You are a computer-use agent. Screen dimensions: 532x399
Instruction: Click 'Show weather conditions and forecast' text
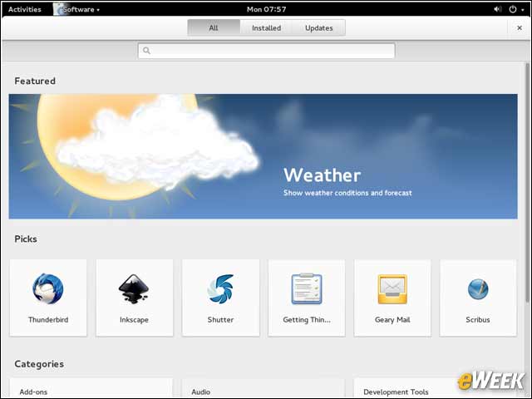tap(347, 193)
